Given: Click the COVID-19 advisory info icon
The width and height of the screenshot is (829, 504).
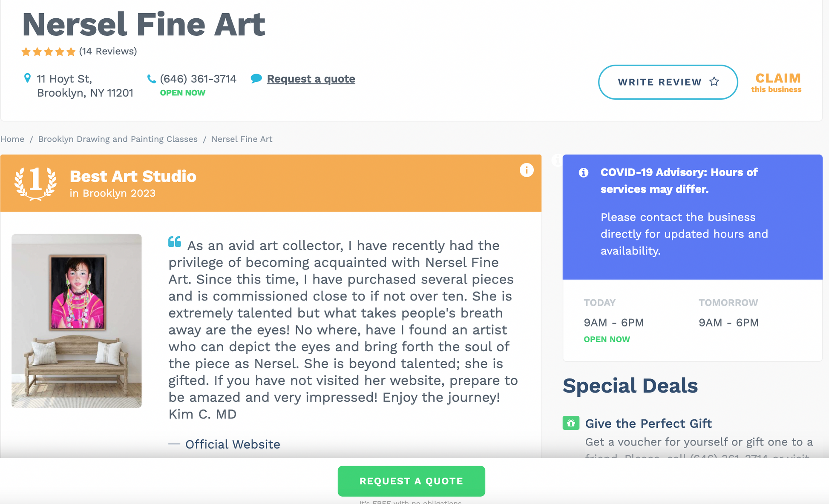Looking at the screenshot, I should click(584, 172).
